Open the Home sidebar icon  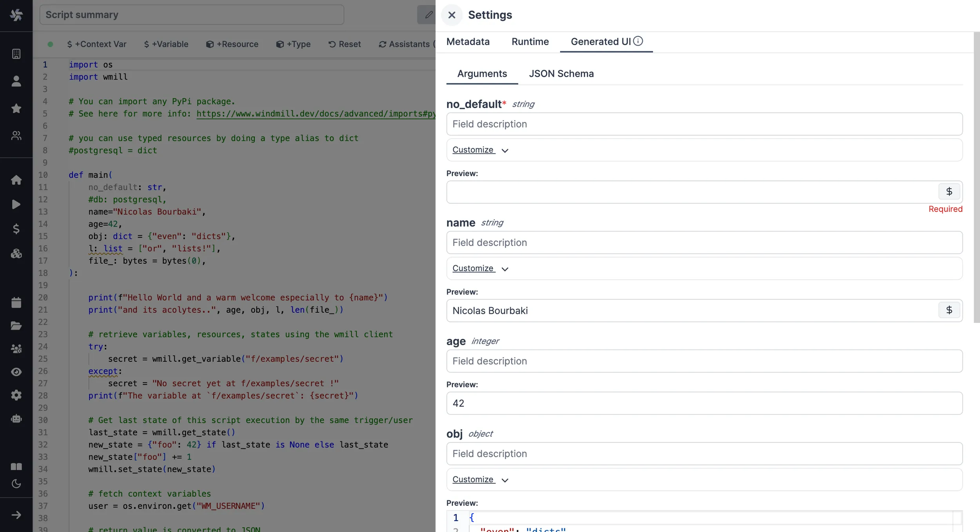click(16, 180)
